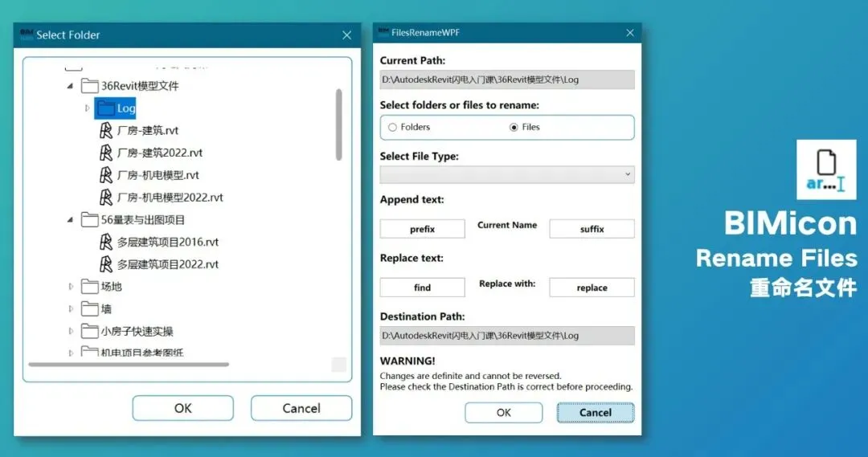The height and width of the screenshot is (457, 868).
Task: Expand the 机电项目参考图纸 folder node
Action: pyautogui.click(x=71, y=353)
